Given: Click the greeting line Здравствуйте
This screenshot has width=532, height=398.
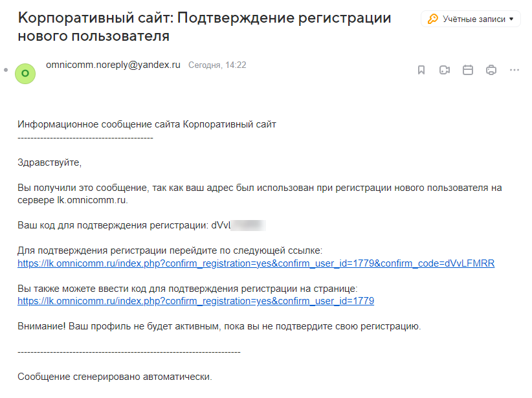Looking at the screenshot, I should (50, 162).
